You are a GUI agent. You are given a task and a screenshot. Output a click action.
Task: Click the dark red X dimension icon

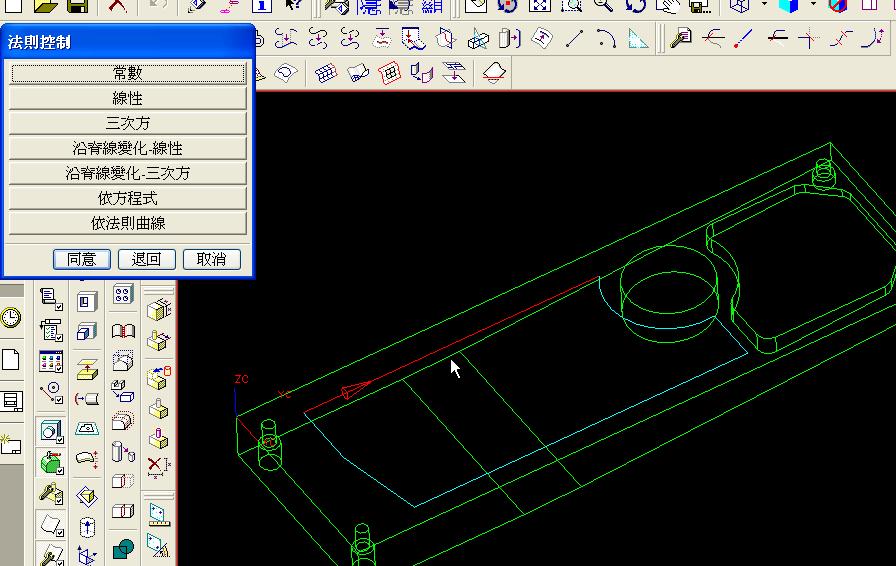[x=158, y=467]
